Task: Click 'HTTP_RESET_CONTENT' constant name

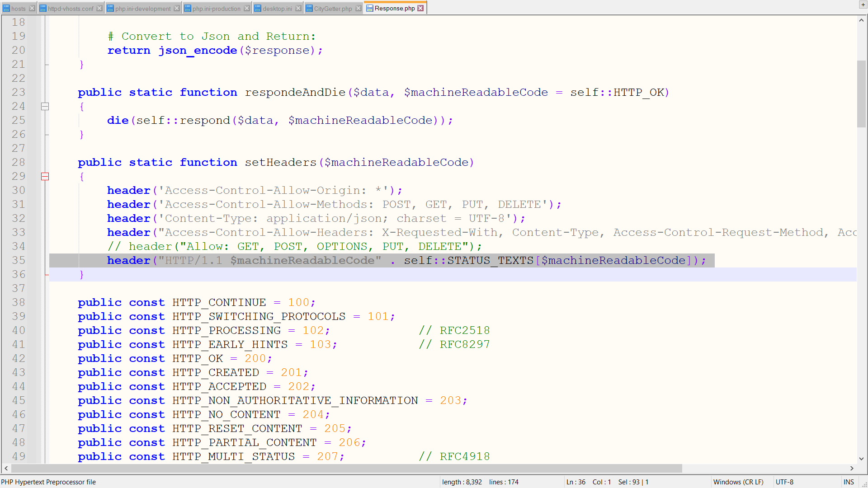Action: coord(237,429)
